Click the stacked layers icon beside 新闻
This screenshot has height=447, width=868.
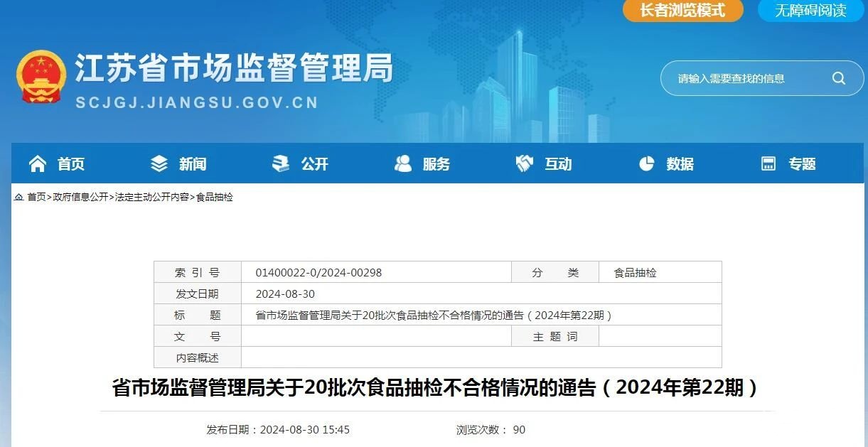tap(159, 164)
